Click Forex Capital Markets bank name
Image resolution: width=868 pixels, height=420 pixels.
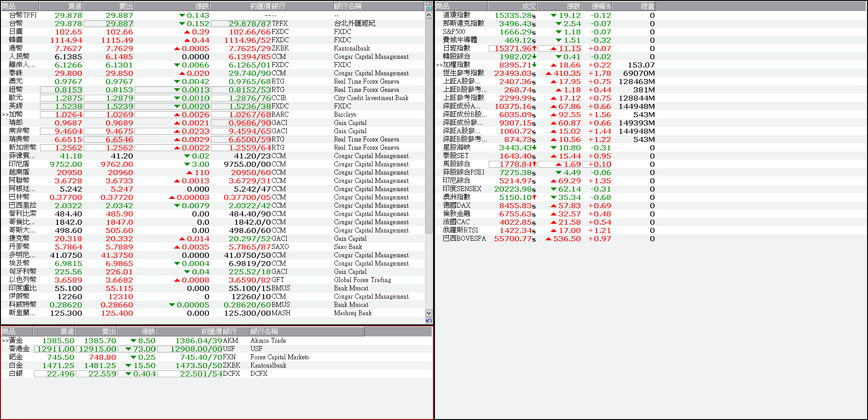(x=280, y=357)
